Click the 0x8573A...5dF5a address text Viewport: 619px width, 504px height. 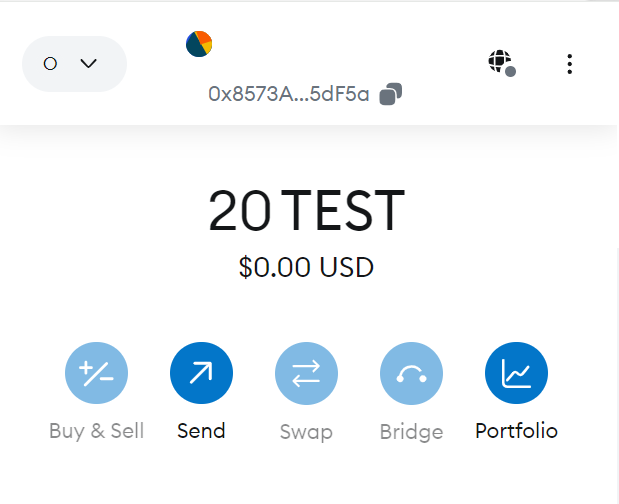tap(289, 94)
